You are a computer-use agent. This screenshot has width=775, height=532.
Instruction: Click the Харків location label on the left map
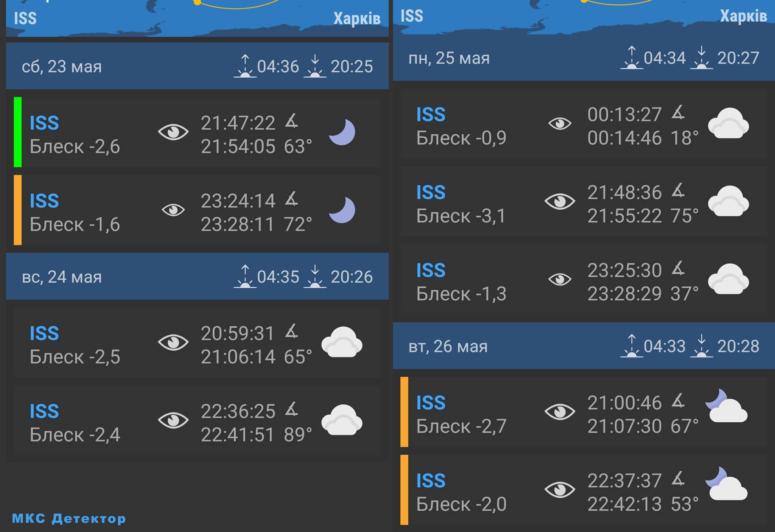357,19
